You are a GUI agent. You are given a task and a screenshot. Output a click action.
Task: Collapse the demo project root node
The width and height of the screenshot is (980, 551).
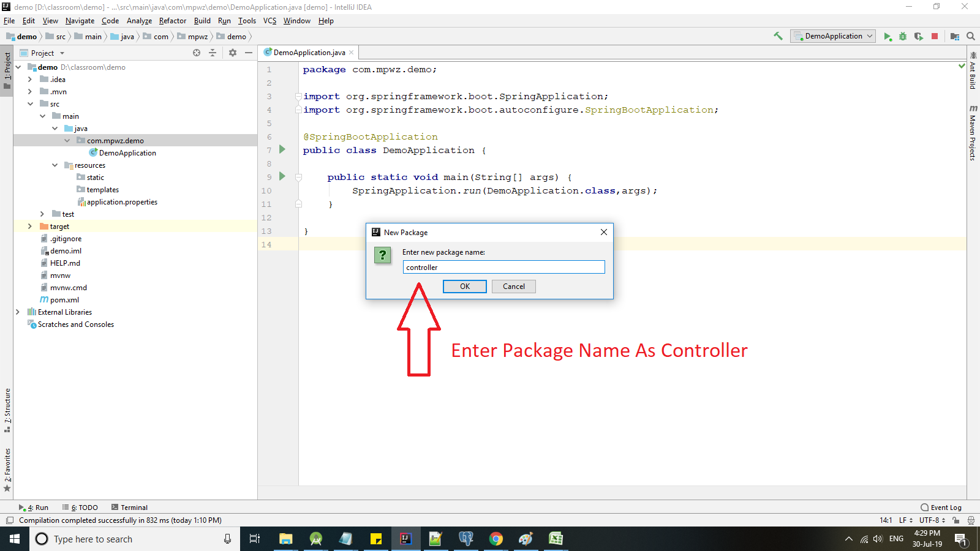18,67
